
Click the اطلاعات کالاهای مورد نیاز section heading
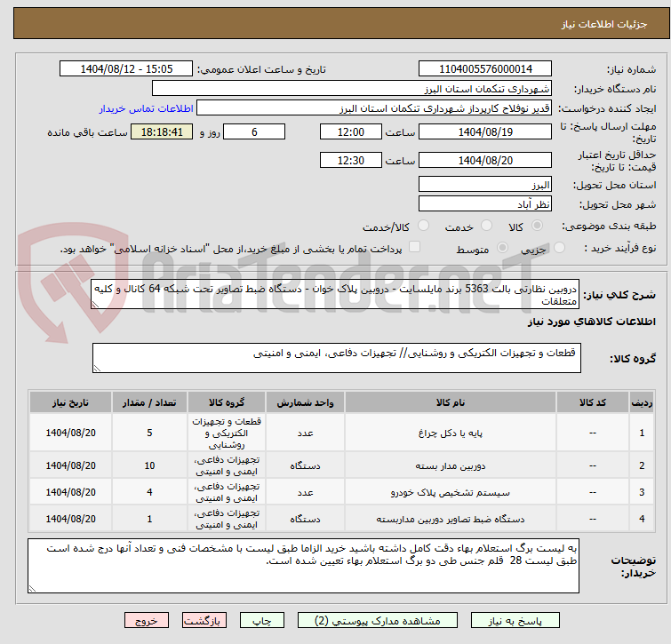click(591, 322)
